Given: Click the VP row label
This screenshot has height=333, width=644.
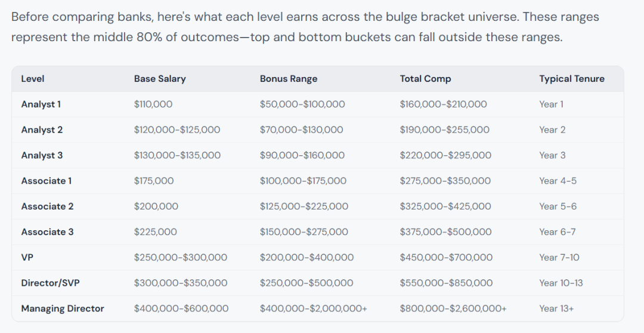Looking at the screenshot, I should (x=27, y=257).
